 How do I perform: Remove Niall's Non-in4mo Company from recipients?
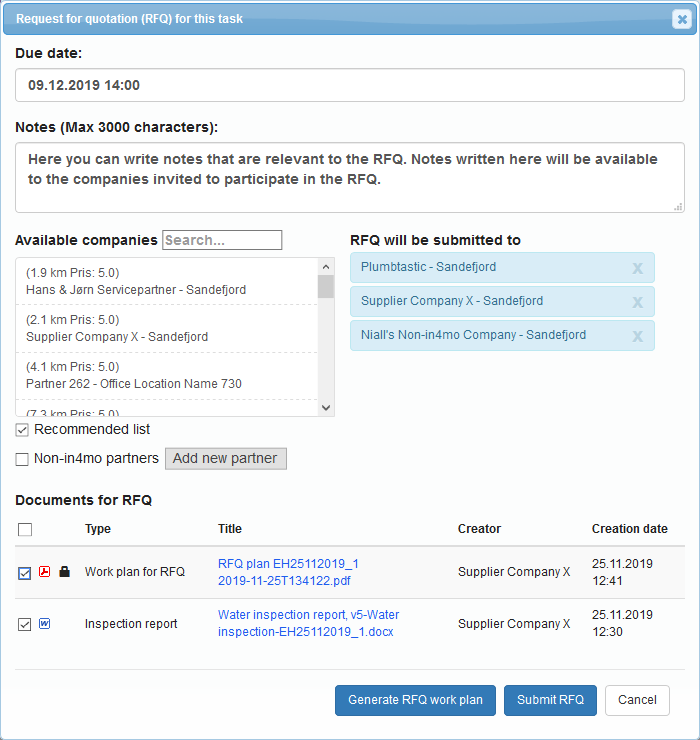(637, 336)
